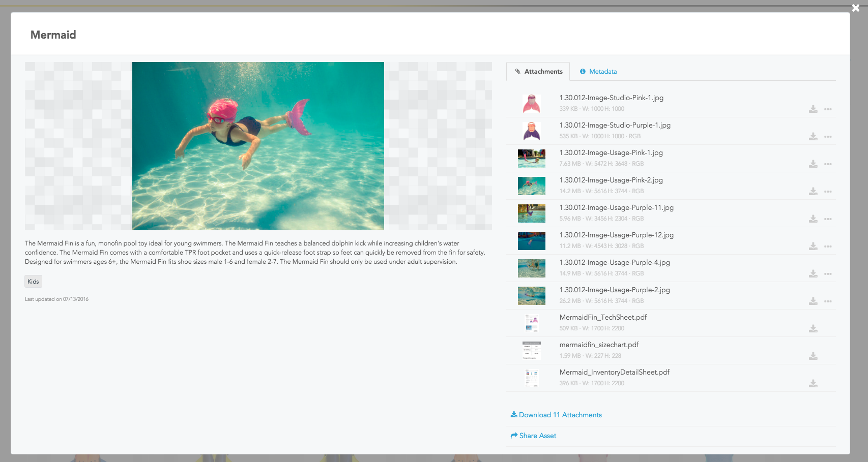868x462 pixels.
Task: Download mermaidfin_sizechart.pdf via its download icon
Action: point(813,356)
